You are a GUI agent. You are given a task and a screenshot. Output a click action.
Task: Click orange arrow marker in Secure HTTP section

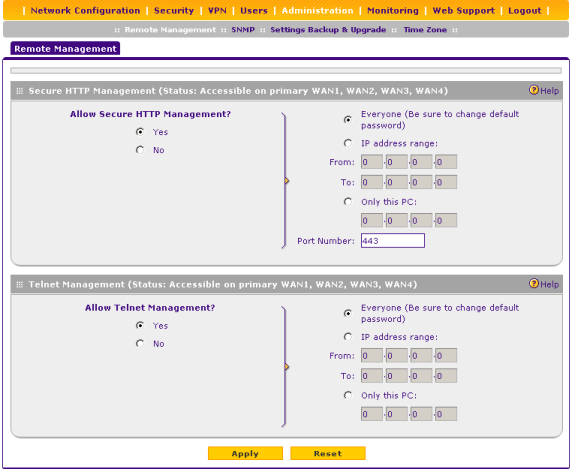(x=287, y=181)
